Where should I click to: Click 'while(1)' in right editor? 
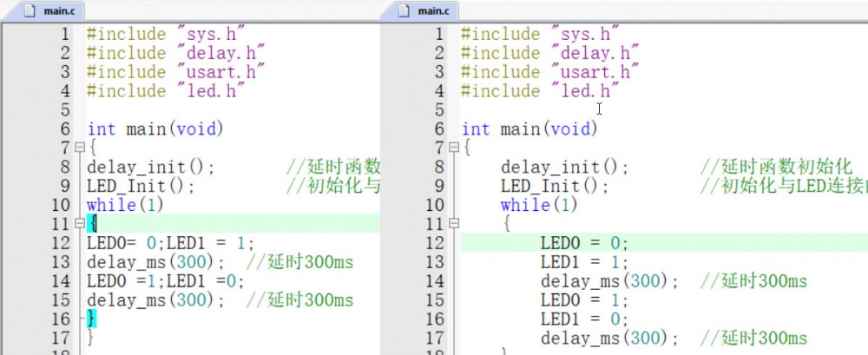(539, 205)
